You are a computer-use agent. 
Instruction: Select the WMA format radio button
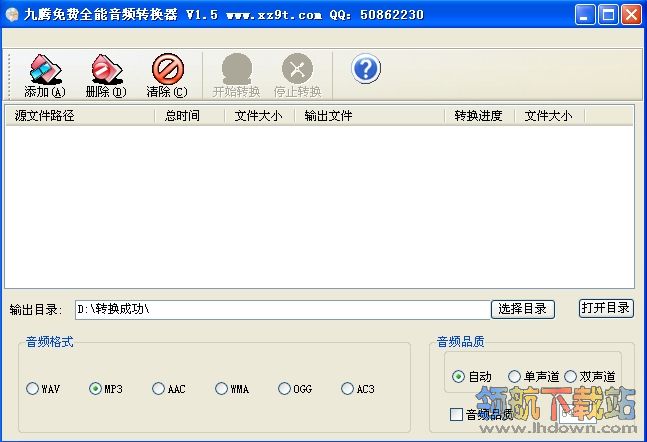coord(222,388)
